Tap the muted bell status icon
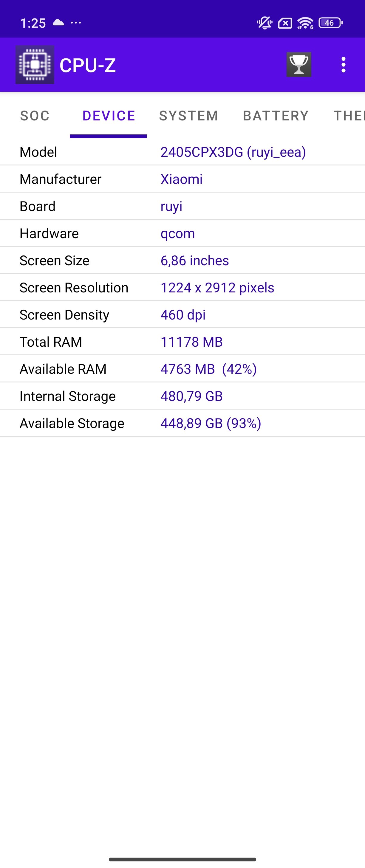This screenshot has height=868, width=365. tap(265, 23)
